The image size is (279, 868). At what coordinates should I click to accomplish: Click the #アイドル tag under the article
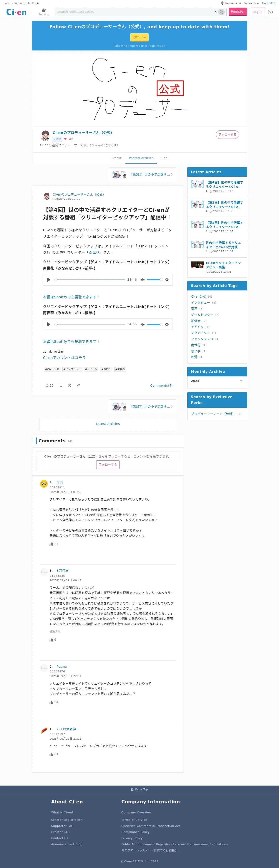pos(91,369)
